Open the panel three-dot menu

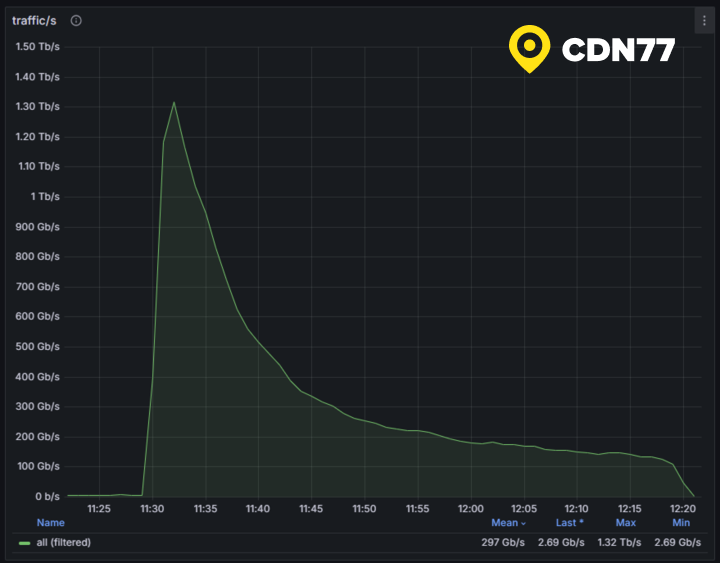[704, 20]
